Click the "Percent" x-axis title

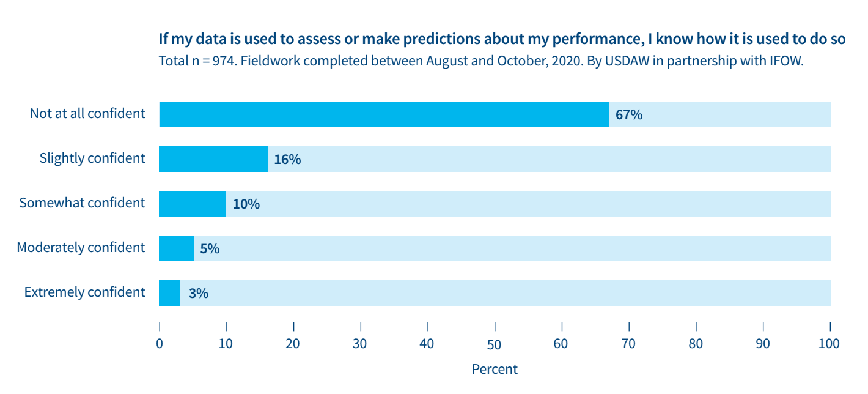coord(495,369)
